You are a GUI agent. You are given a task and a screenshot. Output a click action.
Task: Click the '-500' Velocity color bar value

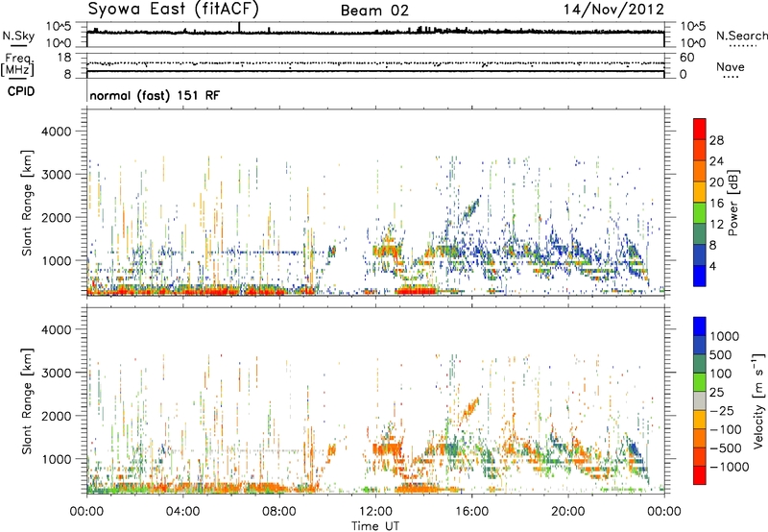(726, 448)
